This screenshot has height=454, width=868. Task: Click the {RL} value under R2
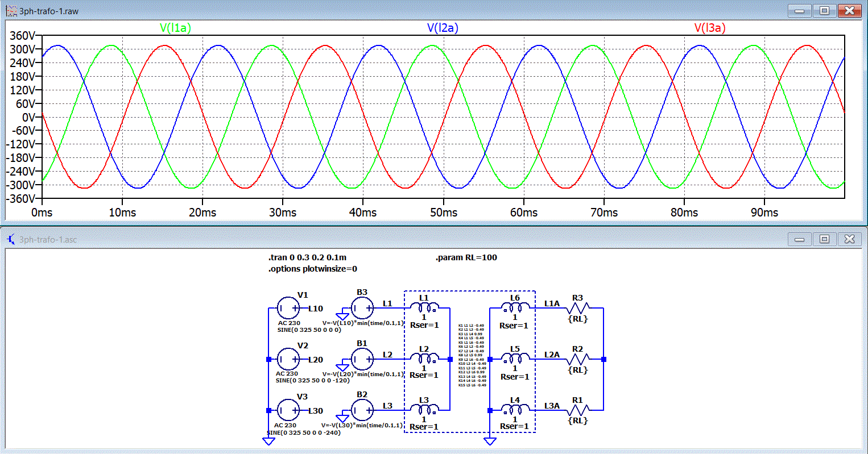point(578,370)
